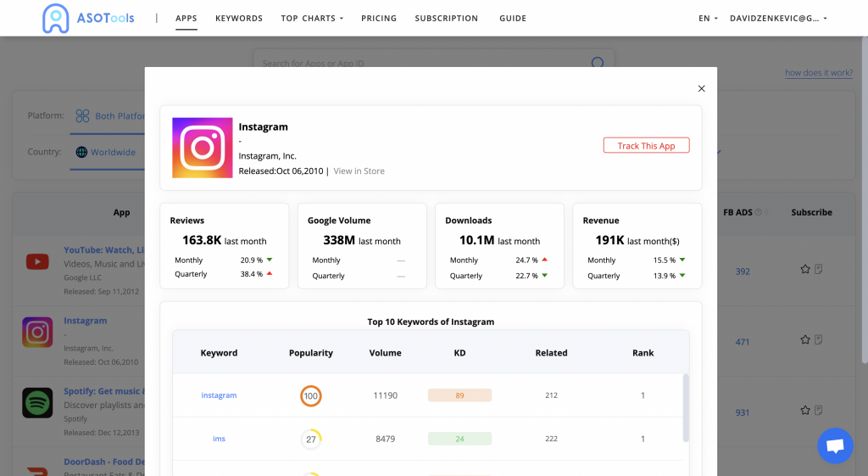The image size is (868, 476).
Task: Open the Top Charts dropdown menu
Action: (312, 19)
